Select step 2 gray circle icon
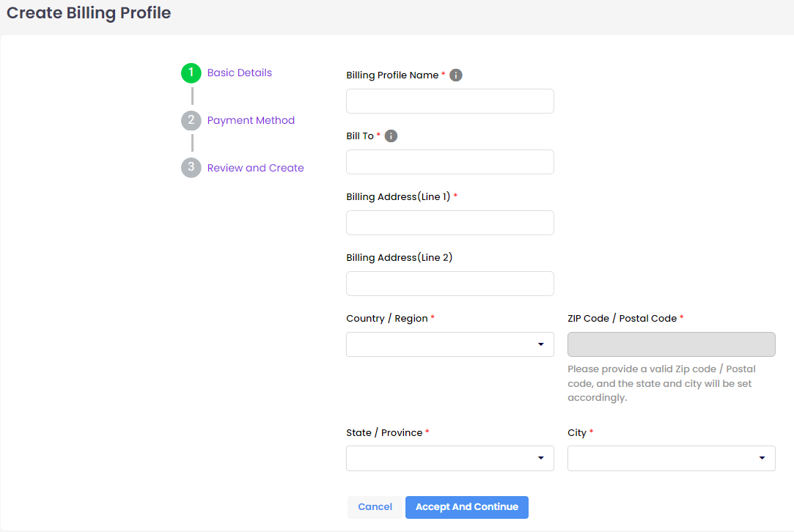The image size is (794, 532). [191, 120]
